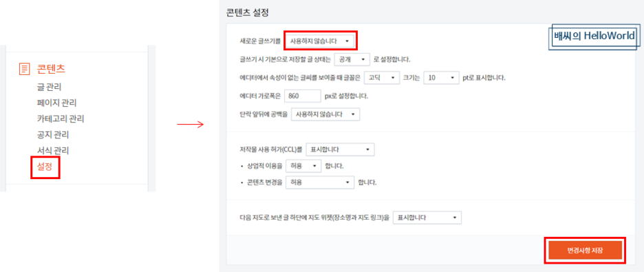
Task: Click the 변경사항 저장 button
Action: pyautogui.click(x=585, y=250)
